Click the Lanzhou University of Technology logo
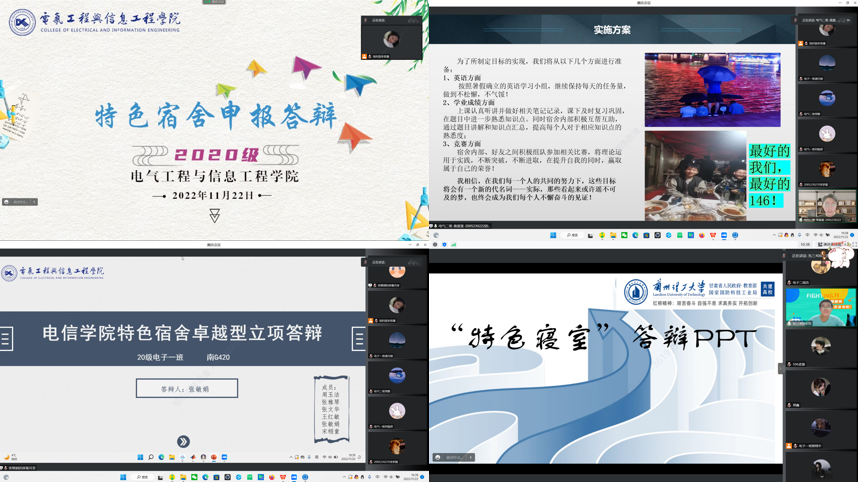Screen dimensions: 858x482 click(x=636, y=291)
